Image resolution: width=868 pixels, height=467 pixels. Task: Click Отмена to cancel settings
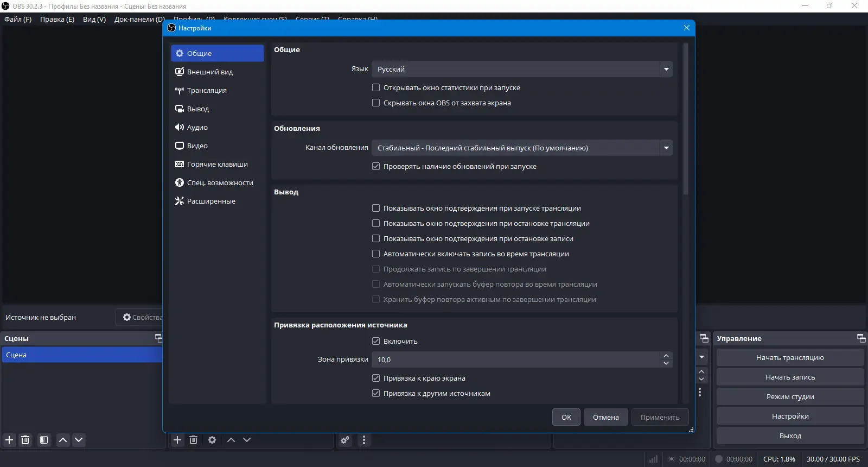tap(606, 417)
